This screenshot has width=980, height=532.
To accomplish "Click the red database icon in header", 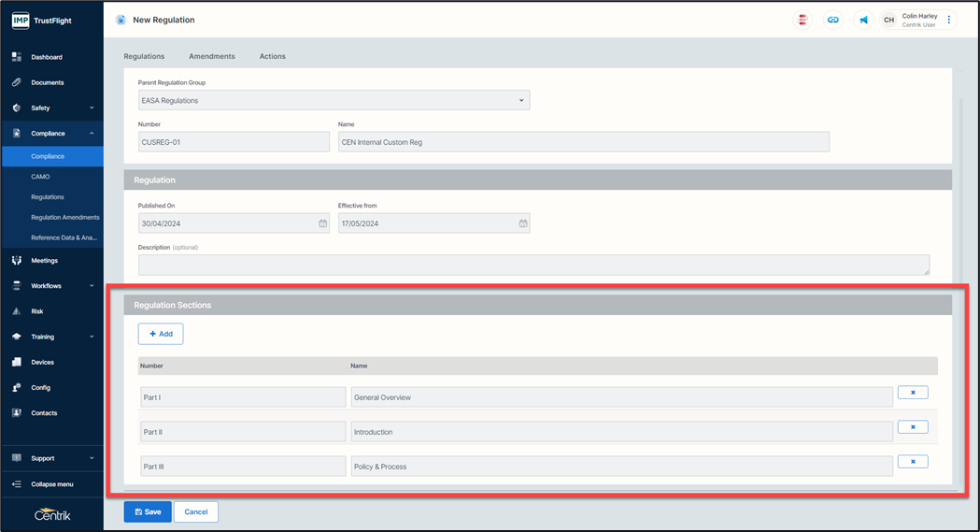I will point(802,20).
